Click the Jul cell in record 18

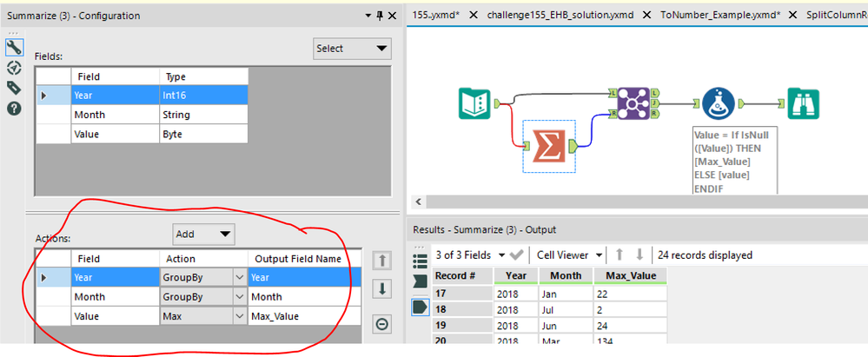(565, 309)
